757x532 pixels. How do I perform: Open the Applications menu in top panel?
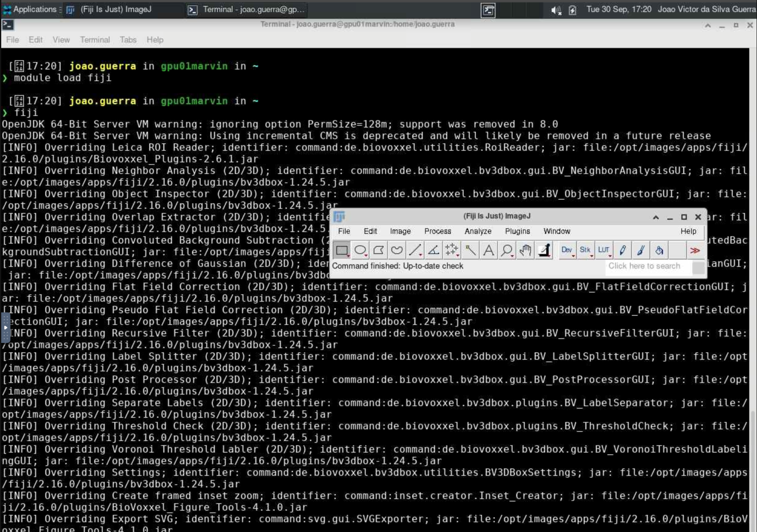[x=30, y=9]
